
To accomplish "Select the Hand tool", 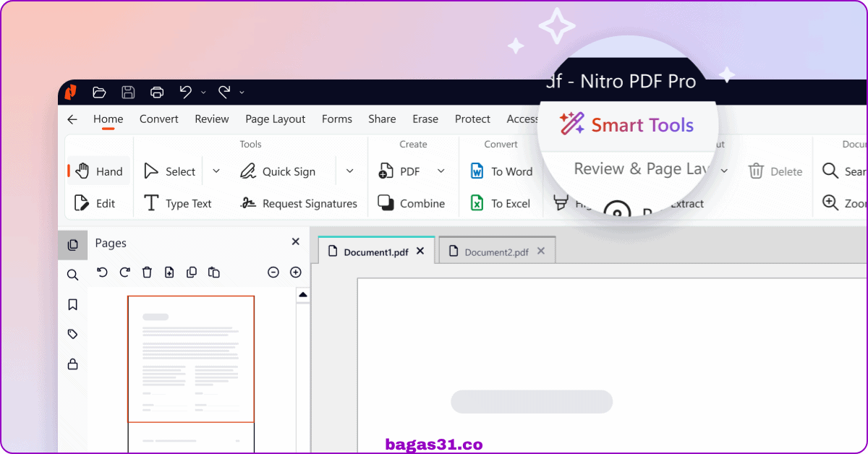I will [x=99, y=171].
